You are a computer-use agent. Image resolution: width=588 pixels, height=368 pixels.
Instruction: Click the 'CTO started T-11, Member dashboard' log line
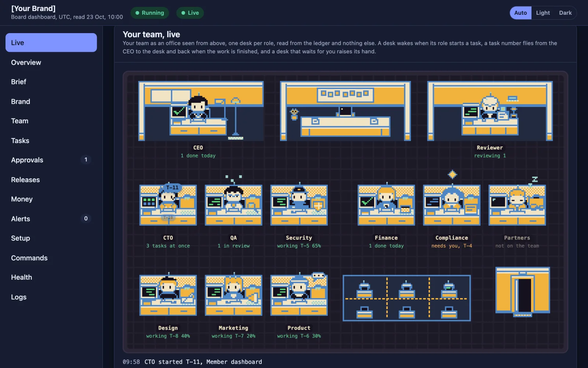203,362
